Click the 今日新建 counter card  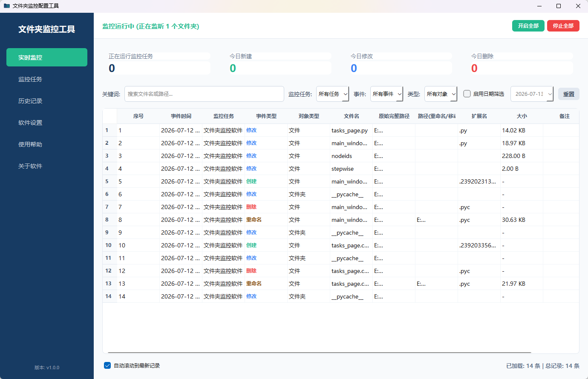280,64
